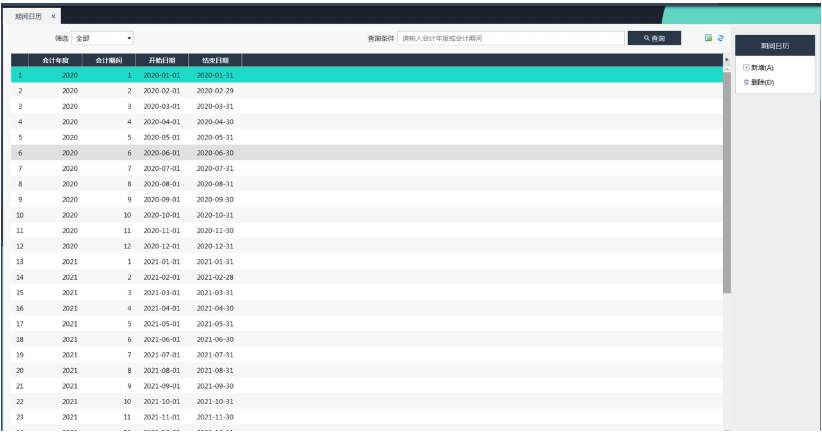Click the table's vertical scrollbar thumb
The width and height of the screenshot is (822, 433).
tap(726, 180)
